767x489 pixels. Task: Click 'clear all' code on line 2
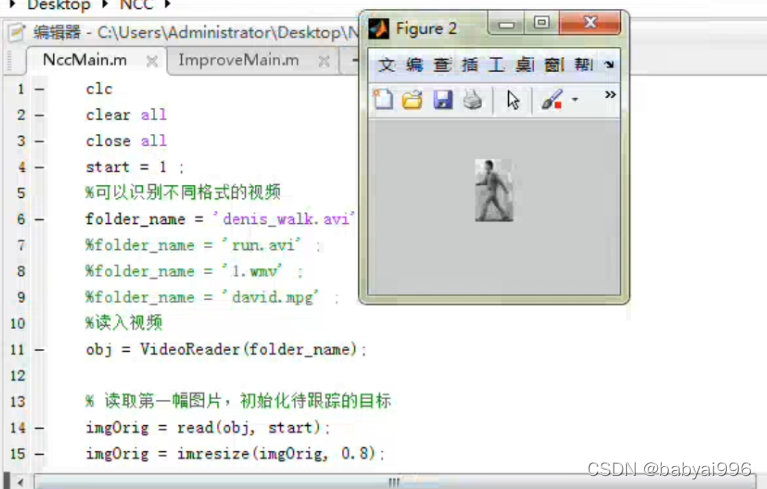(126, 115)
